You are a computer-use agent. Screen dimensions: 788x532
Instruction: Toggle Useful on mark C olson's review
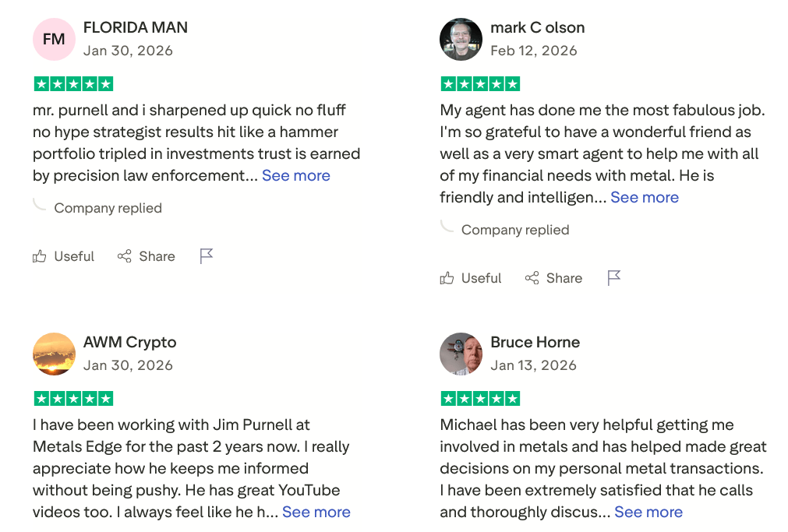tap(471, 277)
